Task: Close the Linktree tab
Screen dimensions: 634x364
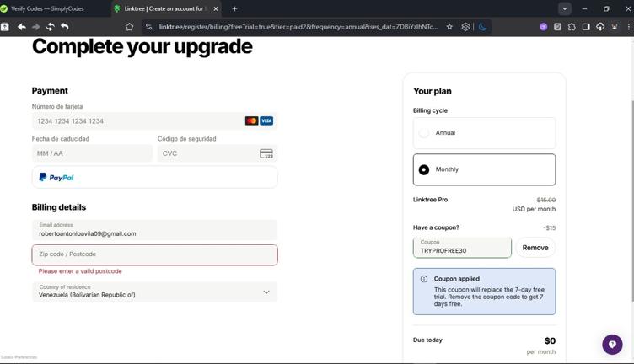Action: [216, 8]
